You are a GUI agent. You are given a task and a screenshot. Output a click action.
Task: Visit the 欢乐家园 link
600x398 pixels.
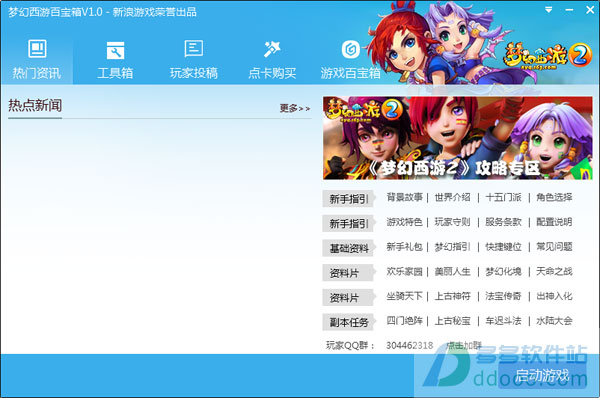point(404,272)
